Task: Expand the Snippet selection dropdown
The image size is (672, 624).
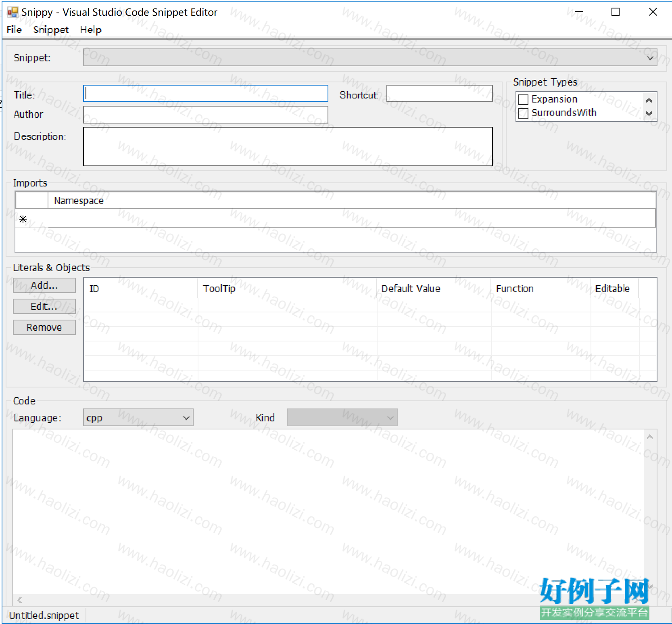Action: [370, 57]
